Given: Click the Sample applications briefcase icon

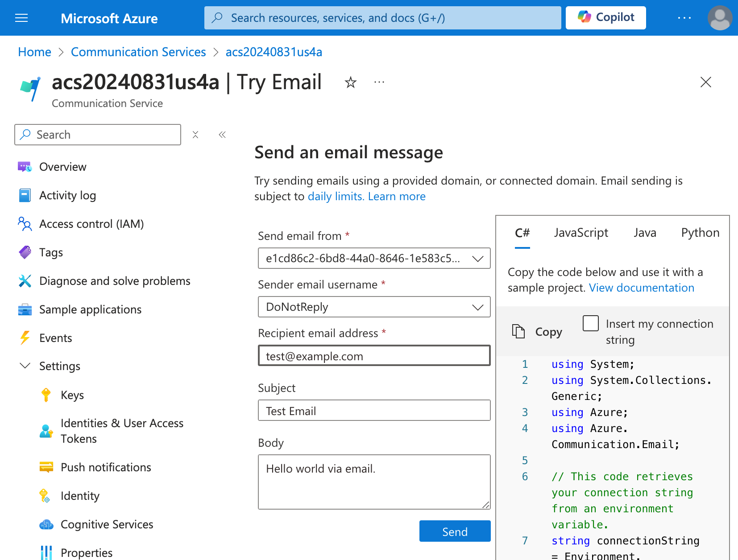Looking at the screenshot, I should click(x=25, y=309).
